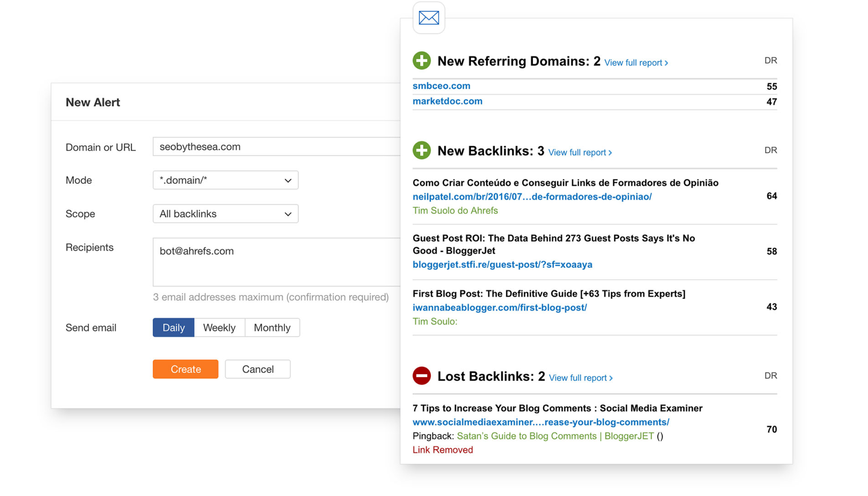Select Weekly email frequency toggle

point(218,327)
